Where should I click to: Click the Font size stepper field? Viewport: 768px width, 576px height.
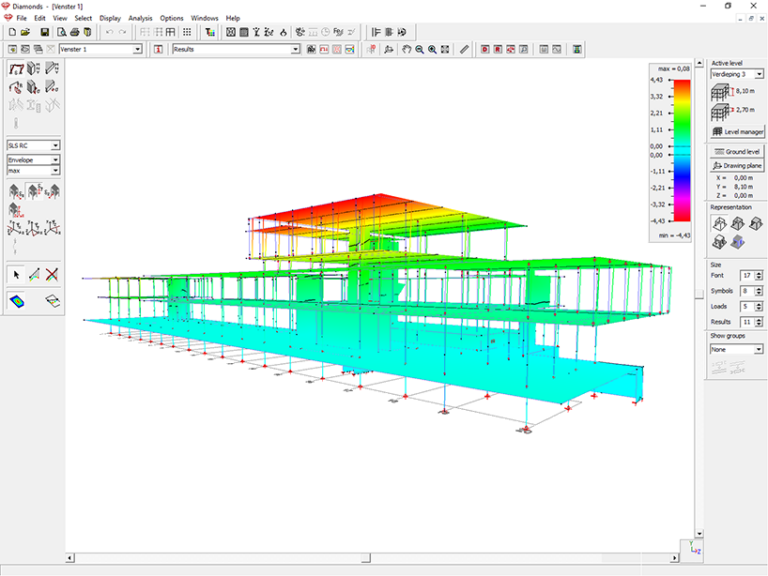pos(746,275)
